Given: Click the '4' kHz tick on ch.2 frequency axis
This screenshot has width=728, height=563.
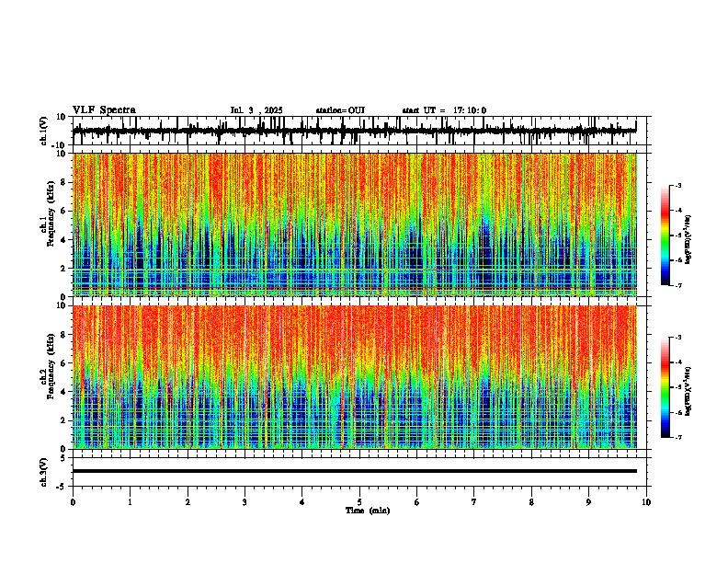Looking at the screenshot, I should [63, 392].
